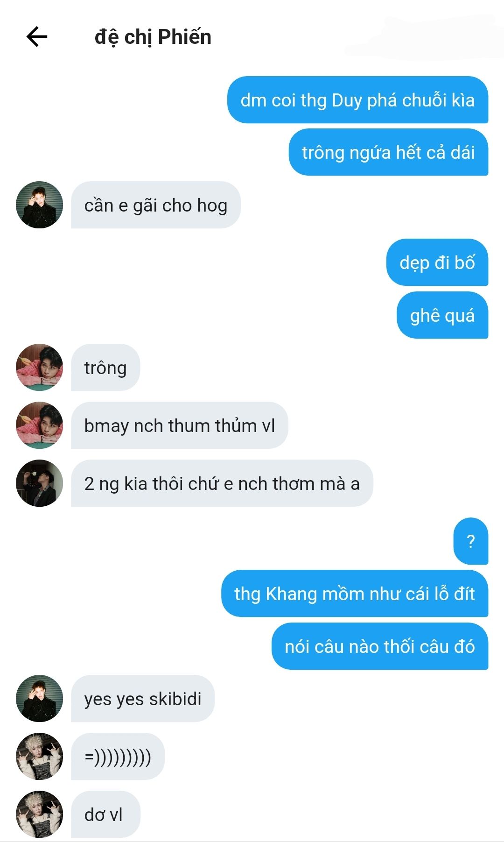
Task: Tap avatar beside '2 ng kia thôi' message
Action: click(x=39, y=483)
